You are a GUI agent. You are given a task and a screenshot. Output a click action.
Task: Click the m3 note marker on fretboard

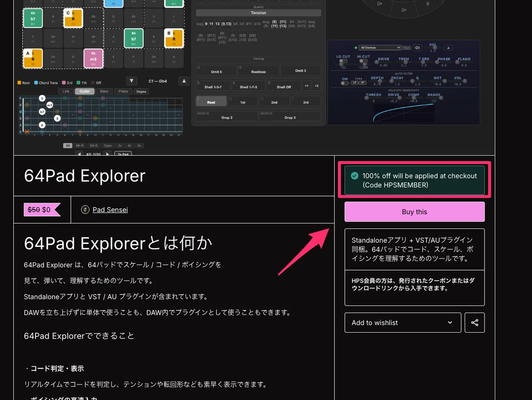pyautogui.click(x=50, y=105)
